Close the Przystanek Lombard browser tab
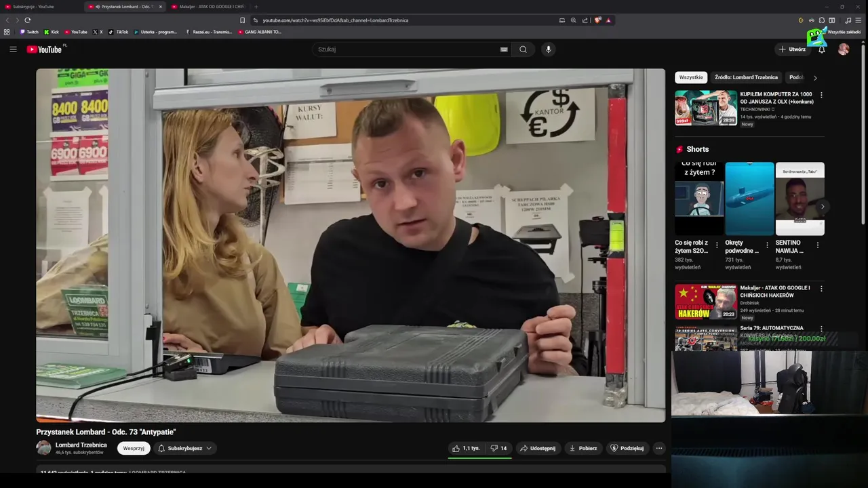Viewport: 868px width, 488px height. tap(161, 7)
